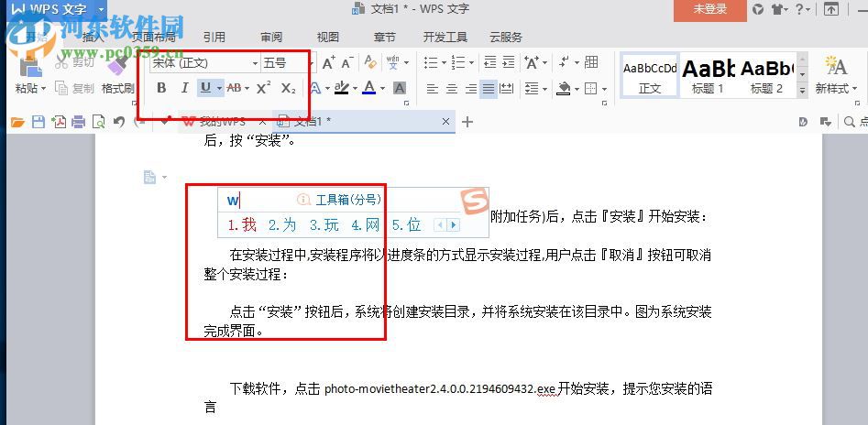Click the Sogou S logo on IME bar

[476, 202]
